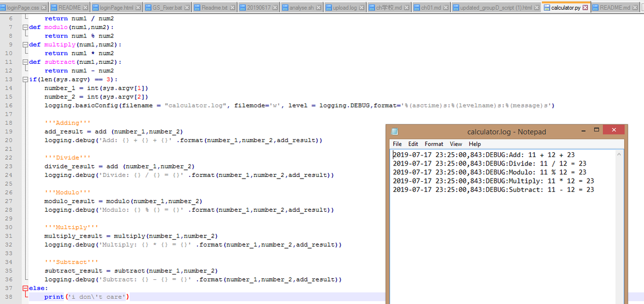Image resolution: width=644 pixels, height=304 pixels.
Task: Click the multiply_result assignment line
Action: pyautogui.click(x=131, y=236)
